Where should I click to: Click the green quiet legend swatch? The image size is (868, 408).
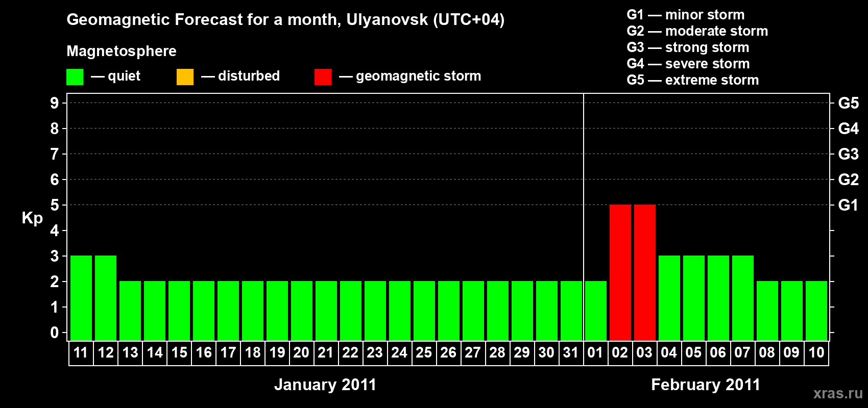pos(75,77)
